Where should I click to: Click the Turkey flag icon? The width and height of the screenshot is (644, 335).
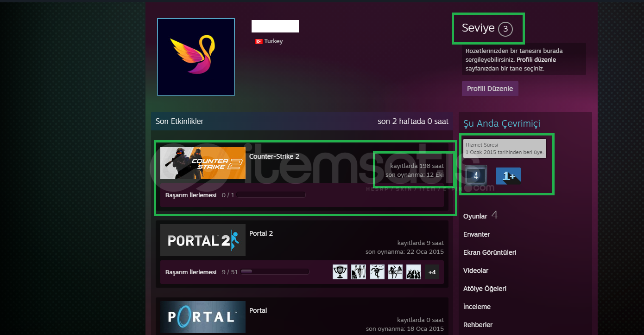pos(259,41)
